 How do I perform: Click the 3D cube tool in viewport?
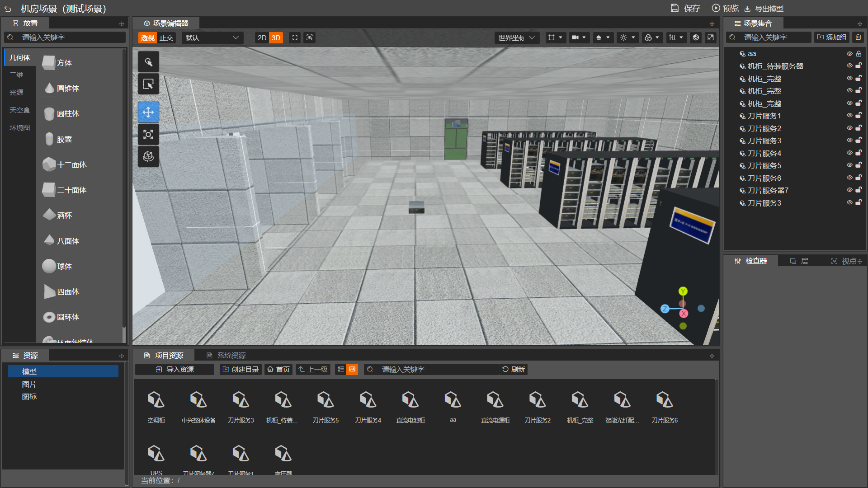[148, 156]
